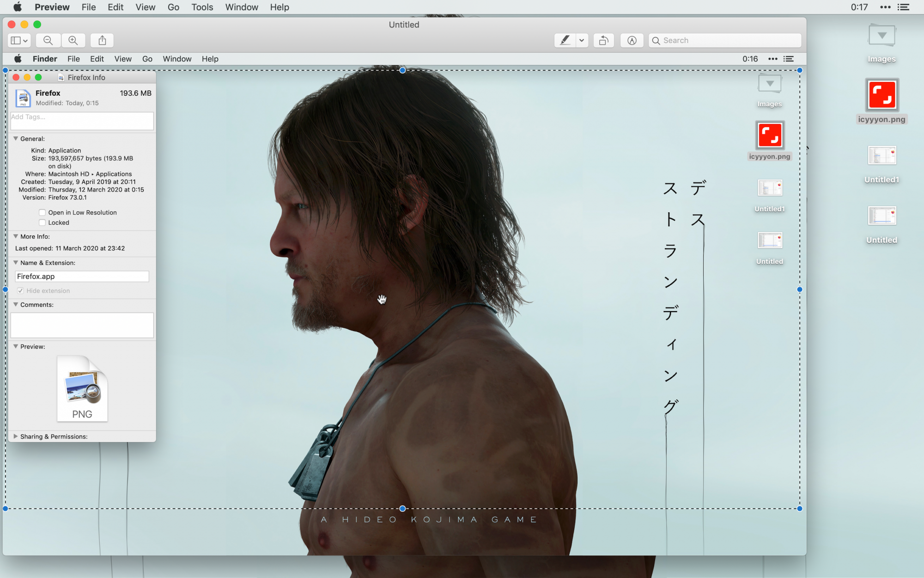Click the General disclosure triangle in the image
This screenshot has width=924, height=578.
coord(15,139)
